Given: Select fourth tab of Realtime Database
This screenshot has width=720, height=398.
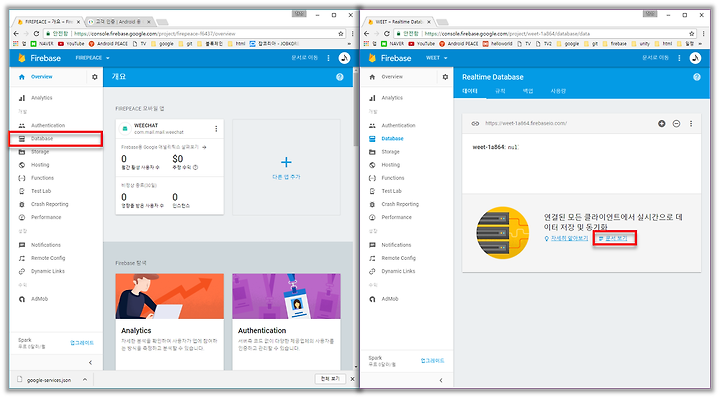Looking at the screenshot, I should 558,91.
